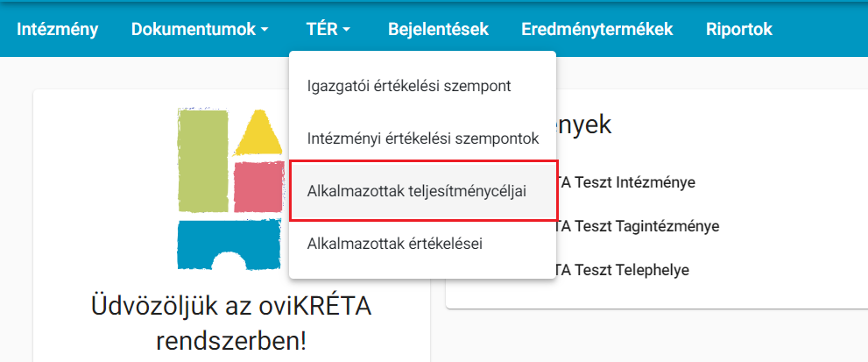Open the Eredménytermékek navigation item
The width and height of the screenshot is (868, 362).
(x=596, y=29)
